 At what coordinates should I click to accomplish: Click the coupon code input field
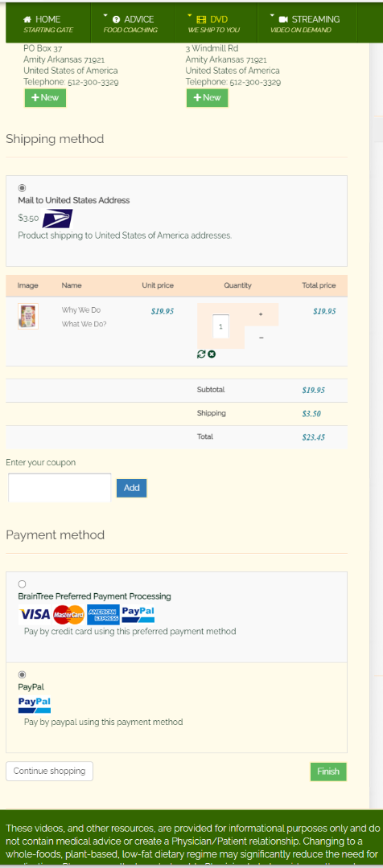[60, 488]
